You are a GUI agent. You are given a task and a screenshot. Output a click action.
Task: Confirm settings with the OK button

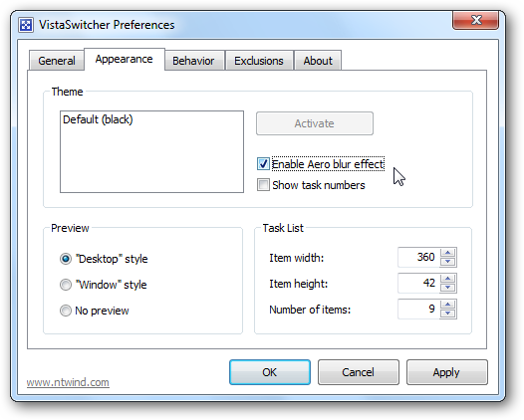270,372
